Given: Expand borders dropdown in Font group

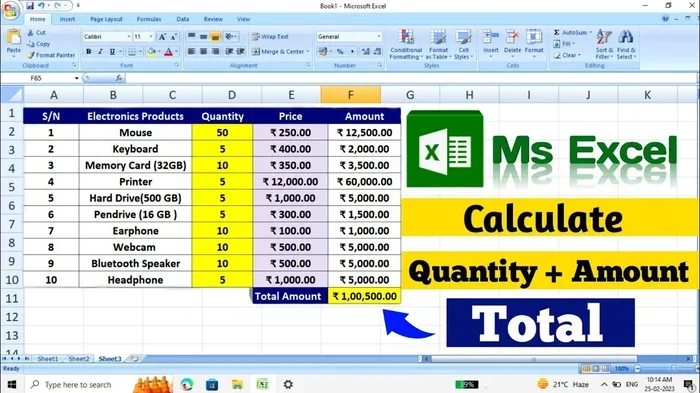Looking at the screenshot, I should coord(140,52).
